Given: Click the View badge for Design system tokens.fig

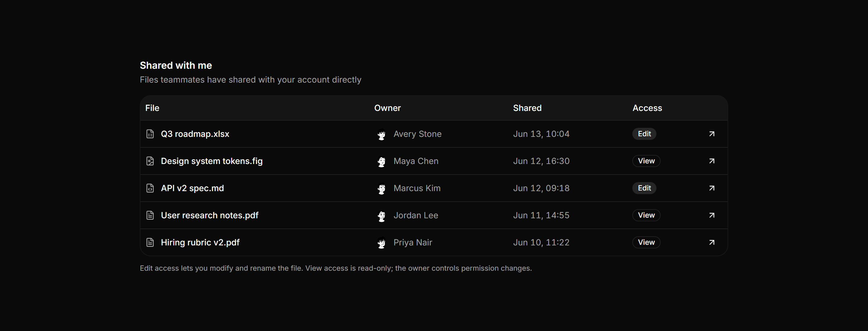Looking at the screenshot, I should point(646,161).
